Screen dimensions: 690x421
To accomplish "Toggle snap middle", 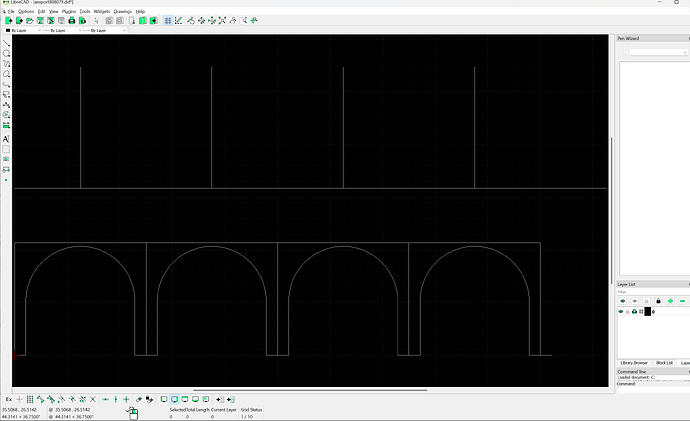I will click(x=72, y=399).
